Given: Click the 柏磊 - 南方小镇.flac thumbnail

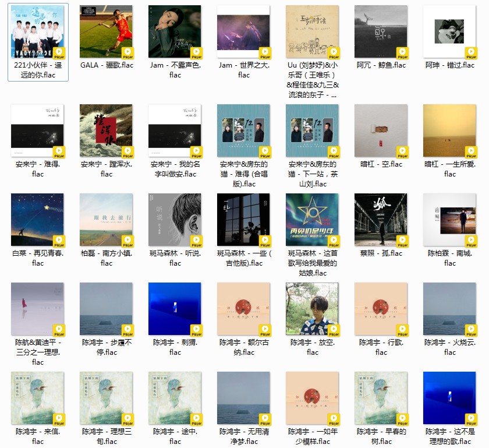Looking at the screenshot, I should [x=106, y=220].
